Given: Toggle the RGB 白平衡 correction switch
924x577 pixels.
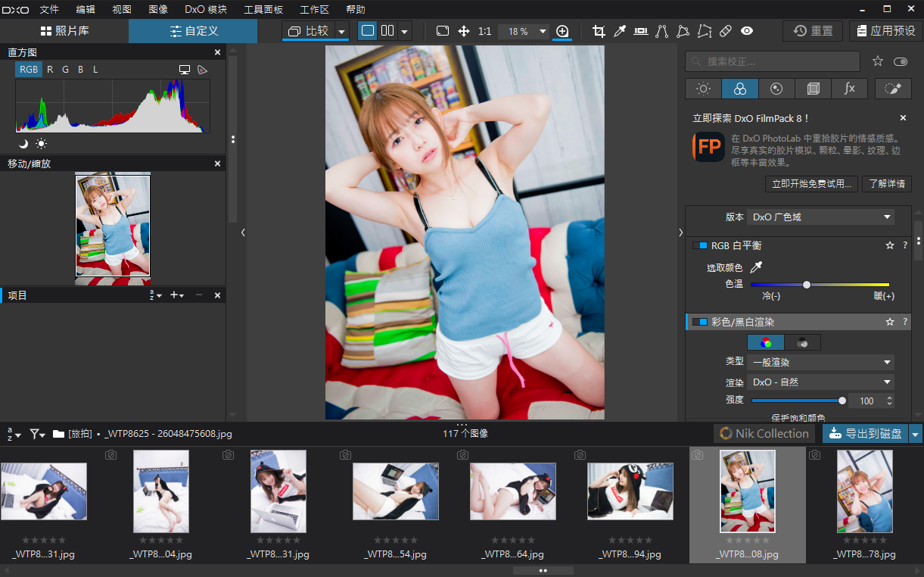Looking at the screenshot, I should tap(699, 245).
